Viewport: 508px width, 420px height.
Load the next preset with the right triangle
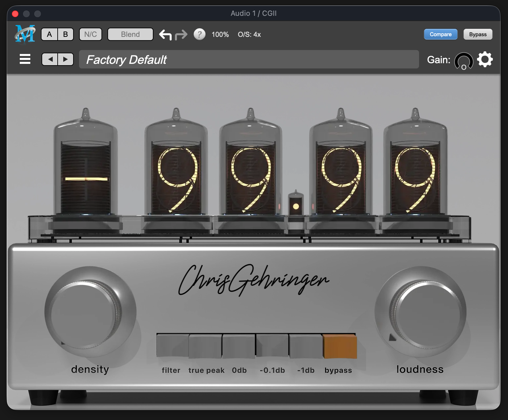tap(66, 59)
